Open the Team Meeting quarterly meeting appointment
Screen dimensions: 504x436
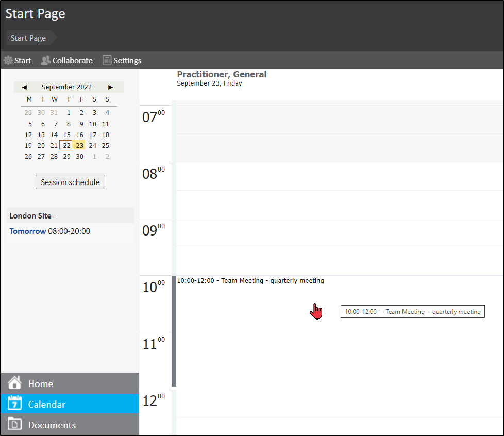coord(250,281)
